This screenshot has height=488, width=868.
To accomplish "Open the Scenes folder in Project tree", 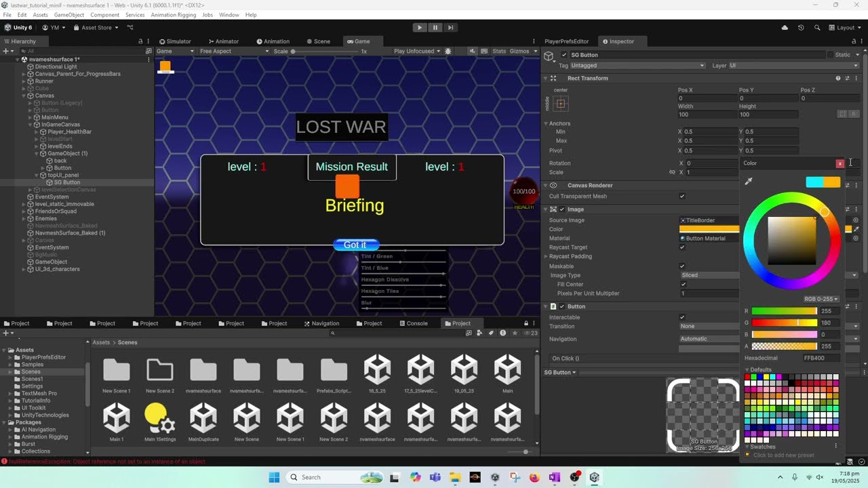I will (31, 372).
